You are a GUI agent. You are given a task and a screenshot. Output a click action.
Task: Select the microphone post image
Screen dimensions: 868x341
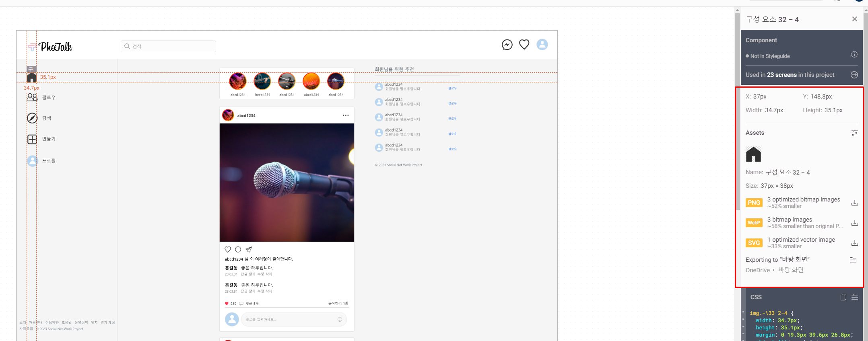(287, 183)
